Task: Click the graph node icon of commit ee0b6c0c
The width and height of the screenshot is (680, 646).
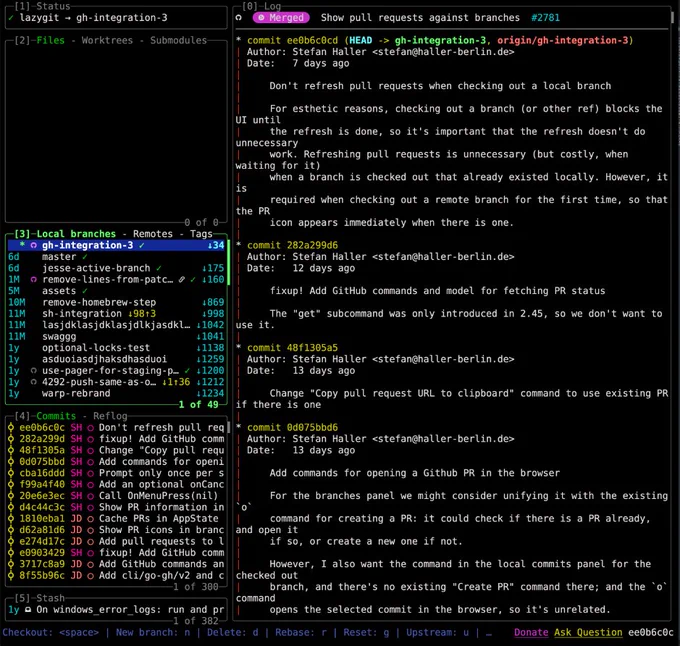Action: coord(11,427)
